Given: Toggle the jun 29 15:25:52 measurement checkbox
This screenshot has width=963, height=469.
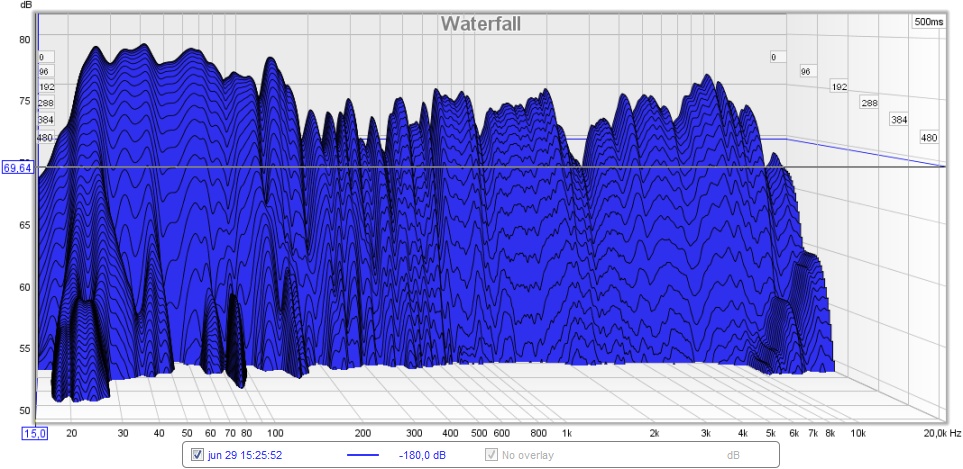Looking at the screenshot, I should (x=197, y=455).
